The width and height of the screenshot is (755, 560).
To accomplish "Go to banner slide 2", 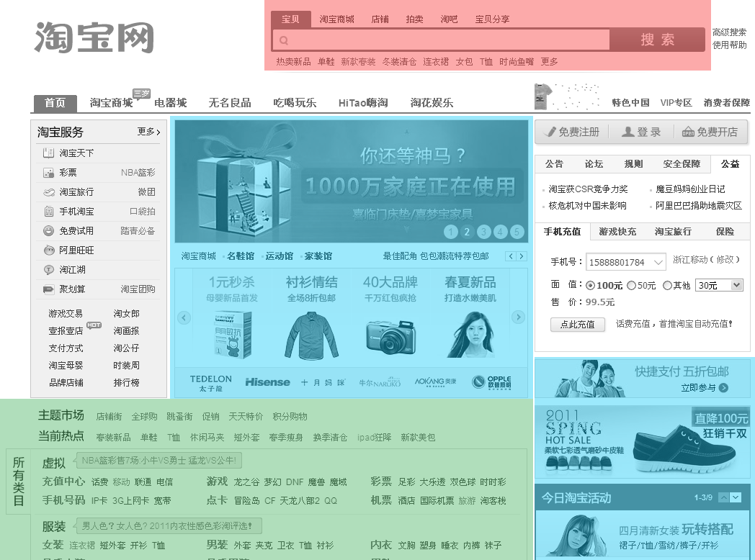I will (467, 232).
